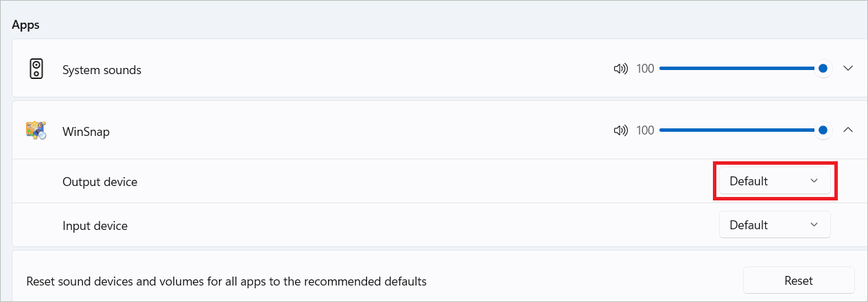Open the Input device dropdown
The height and width of the screenshot is (302, 868).
click(775, 224)
